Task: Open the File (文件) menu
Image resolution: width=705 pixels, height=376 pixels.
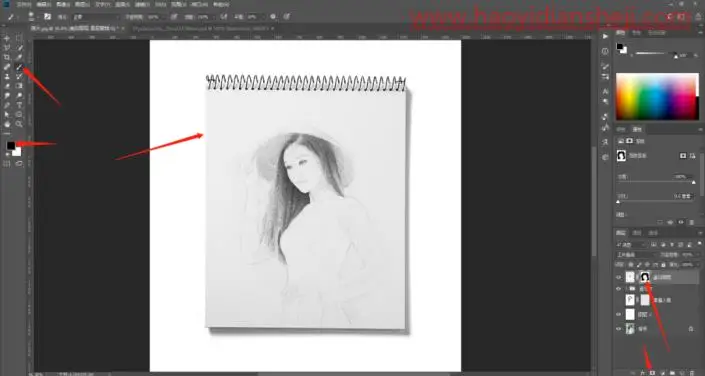Action: tap(24, 4)
